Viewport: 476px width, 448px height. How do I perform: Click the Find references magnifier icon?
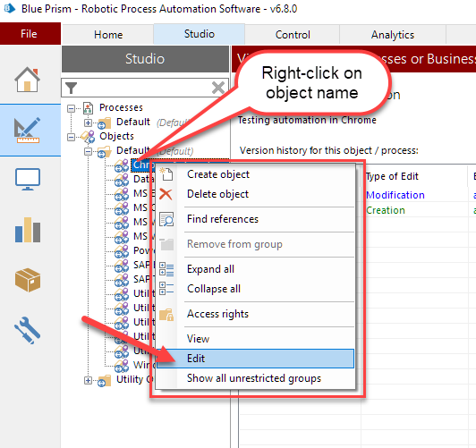[166, 219]
